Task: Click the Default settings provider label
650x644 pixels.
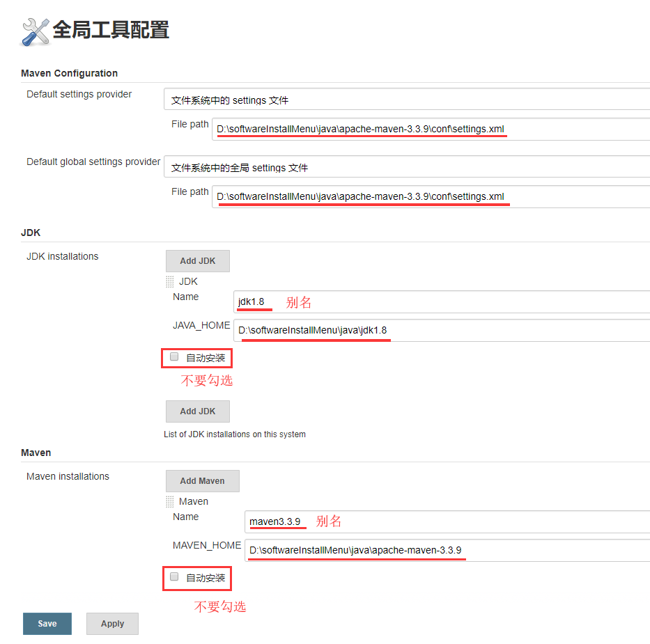Action: pyautogui.click(x=79, y=95)
